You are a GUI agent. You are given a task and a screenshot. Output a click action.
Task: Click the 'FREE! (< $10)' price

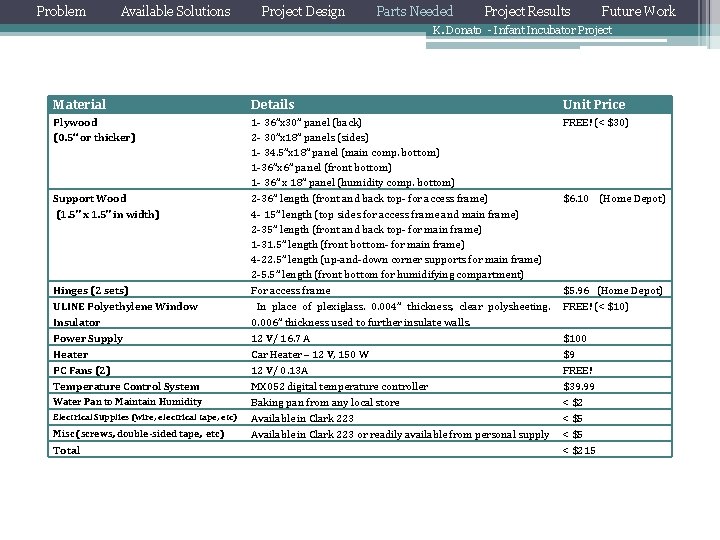[x=596, y=307]
